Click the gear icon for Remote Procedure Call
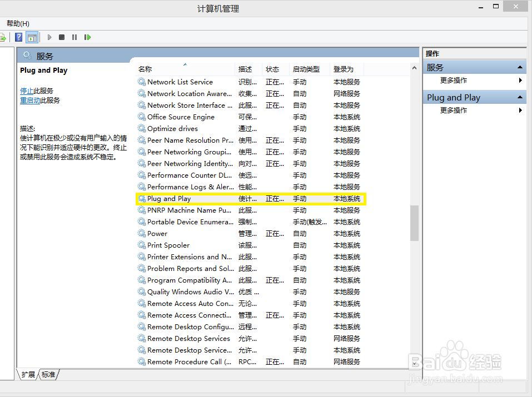 click(x=142, y=361)
